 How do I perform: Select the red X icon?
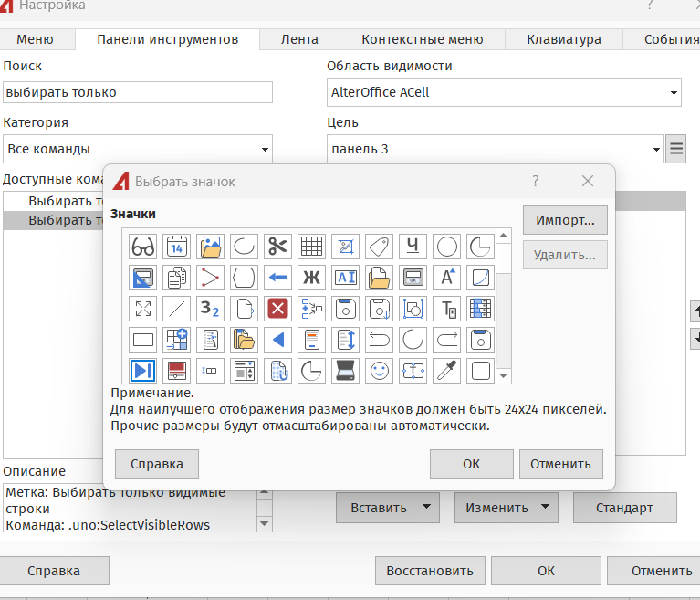tap(277, 309)
